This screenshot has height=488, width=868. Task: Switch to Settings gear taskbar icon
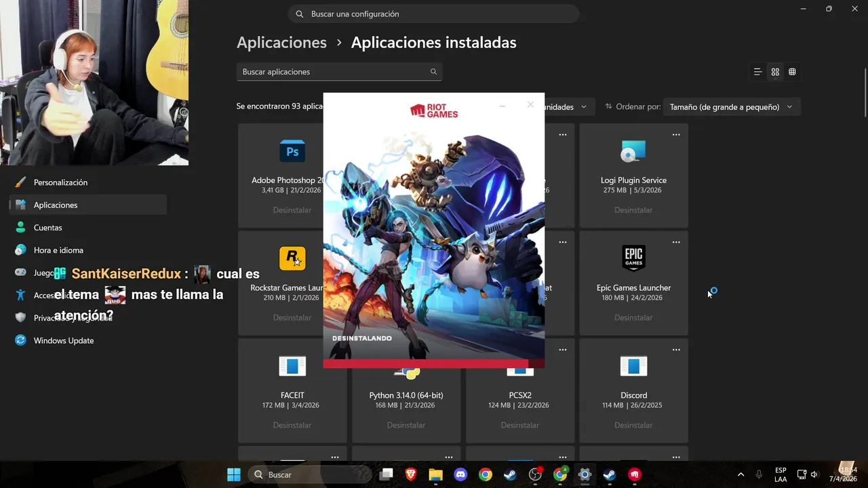pyautogui.click(x=585, y=474)
